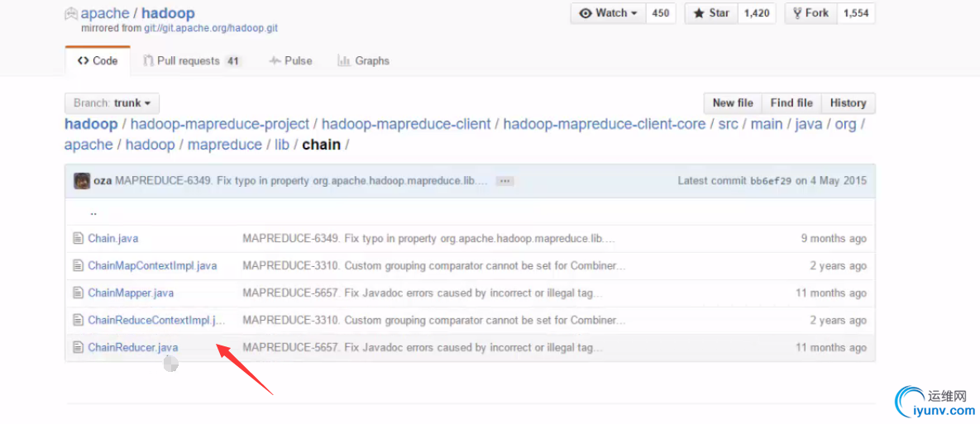The height and width of the screenshot is (424, 980).
Task: Open the ChainMapper.java file
Action: (x=131, y=293)
